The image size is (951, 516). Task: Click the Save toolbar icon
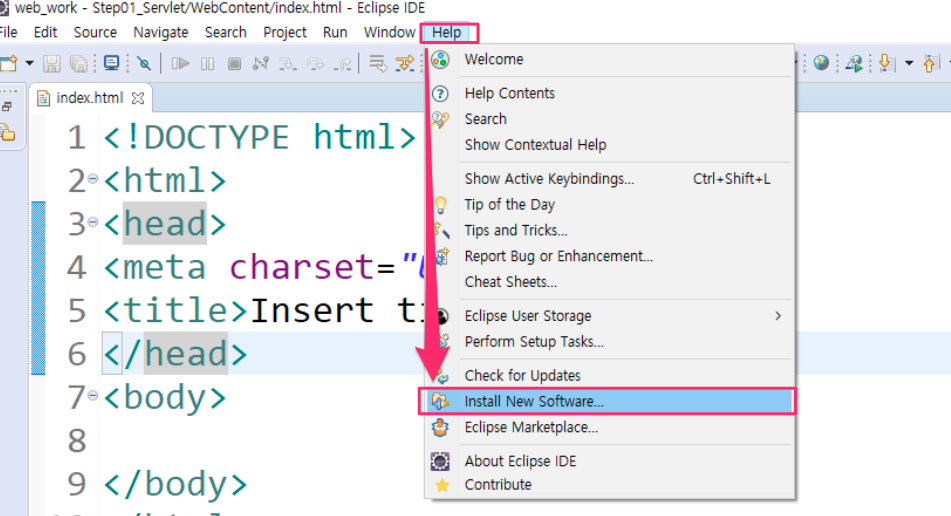point(52,63)
